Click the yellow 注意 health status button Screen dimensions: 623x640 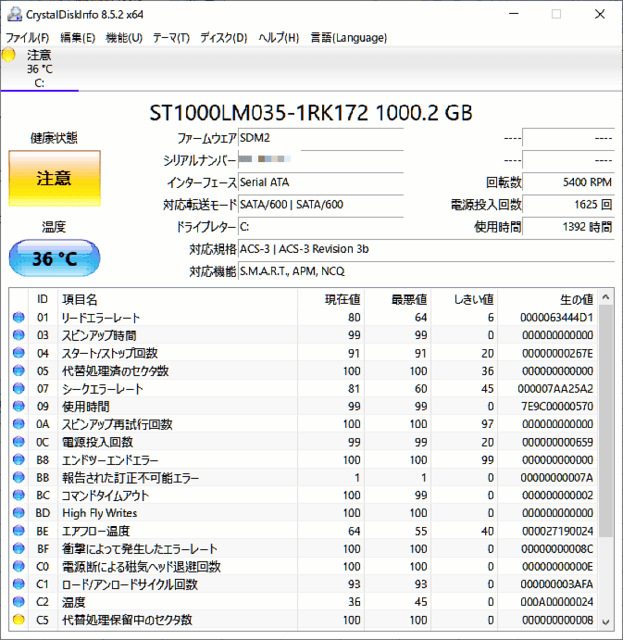click(54, 179)
